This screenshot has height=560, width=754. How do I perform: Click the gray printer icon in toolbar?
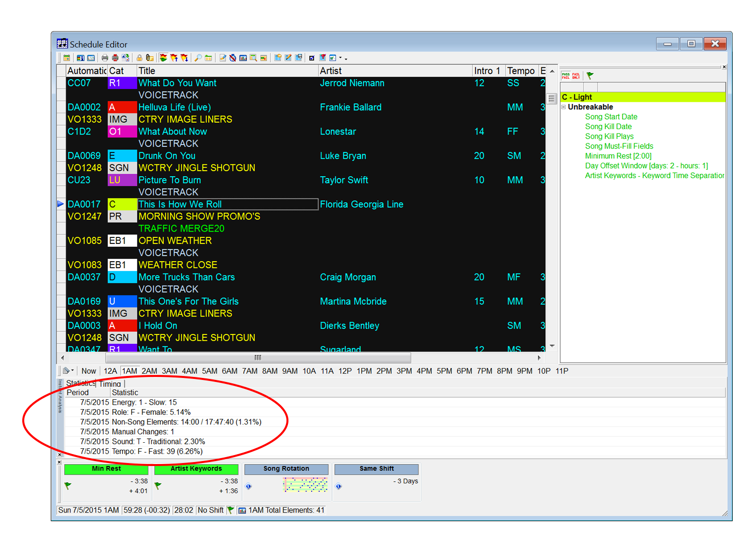(x=105, y=58)
